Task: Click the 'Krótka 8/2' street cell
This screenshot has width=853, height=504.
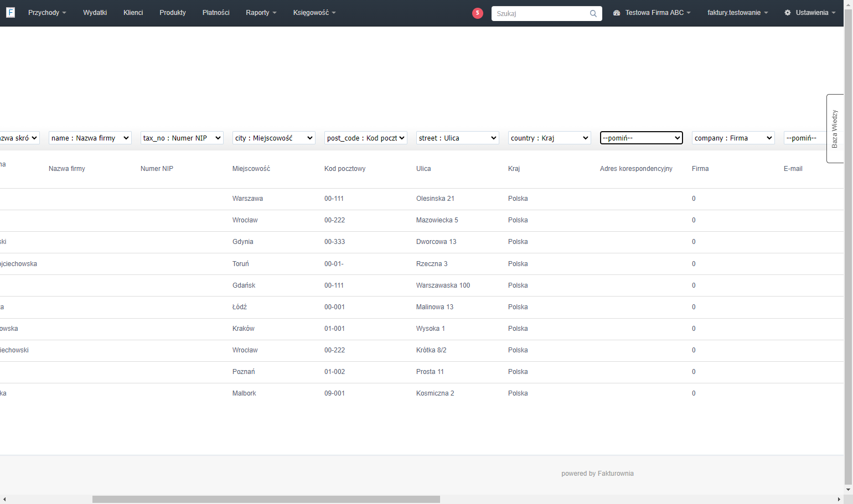Action: (x=431, y=350)
